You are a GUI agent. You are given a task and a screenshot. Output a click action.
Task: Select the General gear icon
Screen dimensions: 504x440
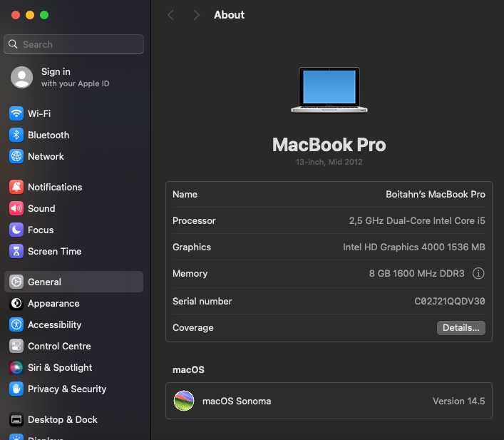[16, 282]
